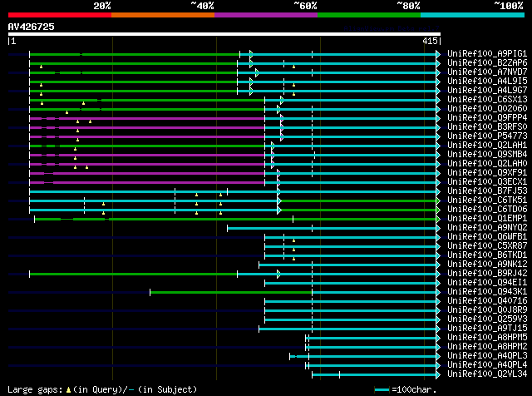The image size is (532, 396).
Task: Click the UniRef100_Q02060 label
Action: (487, 109)
